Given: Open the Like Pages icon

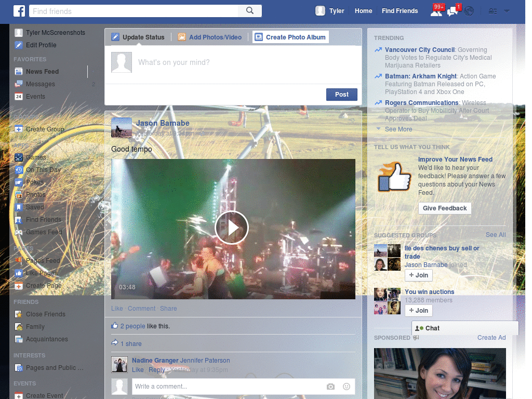Looking at the screenshot, I should tap(19, 273).
